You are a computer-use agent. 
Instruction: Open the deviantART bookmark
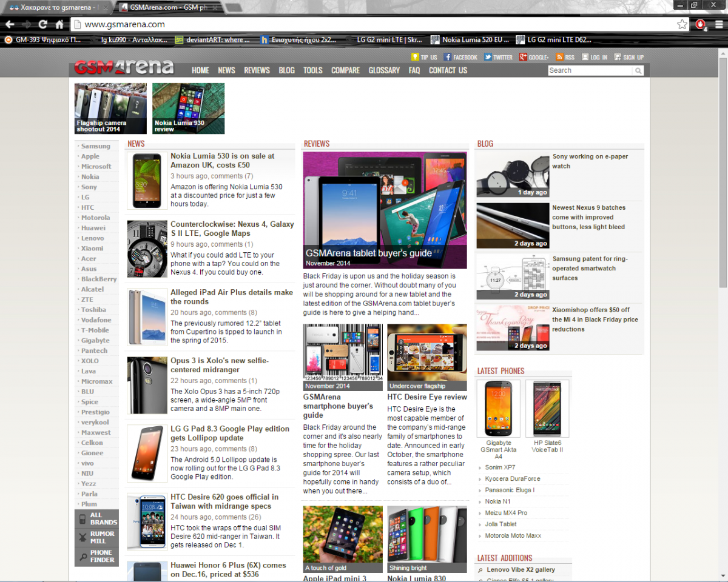pyautogui.click(x=212, y=39)
